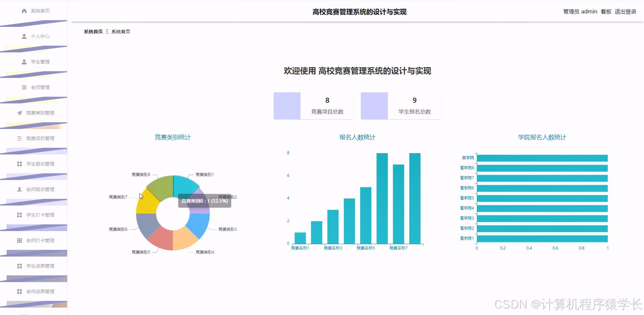Screen dimensions: 644x315
Task: Click the 某学院5 horizontal bar
Action: coord(542,198)
